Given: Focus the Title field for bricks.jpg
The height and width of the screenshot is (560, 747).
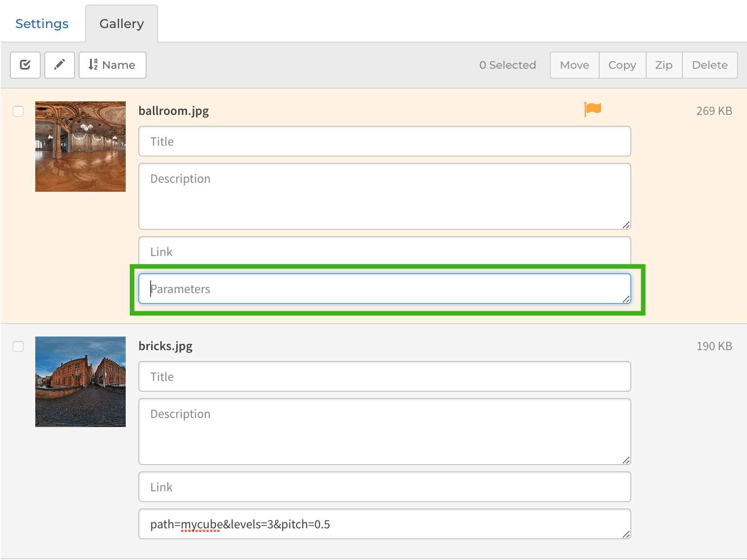Looking at the screenshot, I should (385, 376).
